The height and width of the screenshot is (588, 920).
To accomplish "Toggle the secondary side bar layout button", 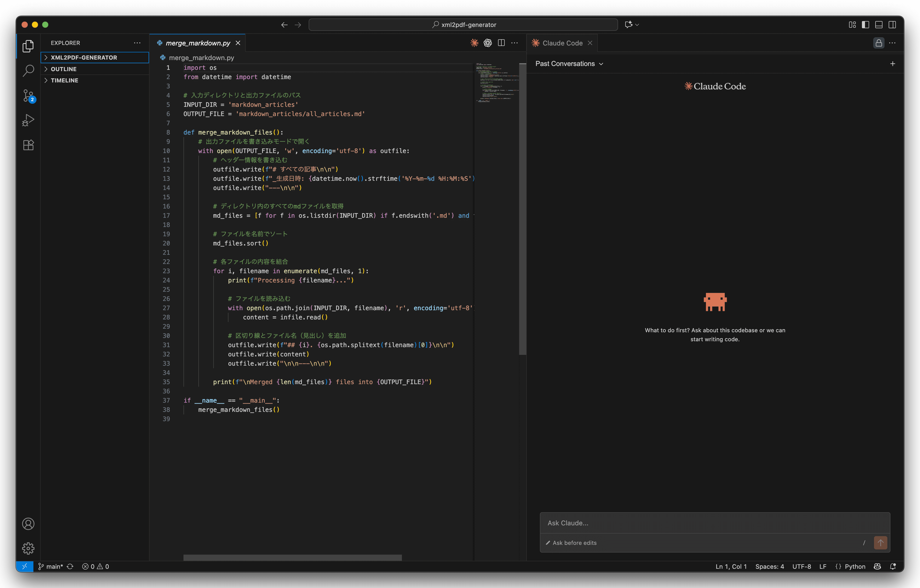I will coord(892,25).
